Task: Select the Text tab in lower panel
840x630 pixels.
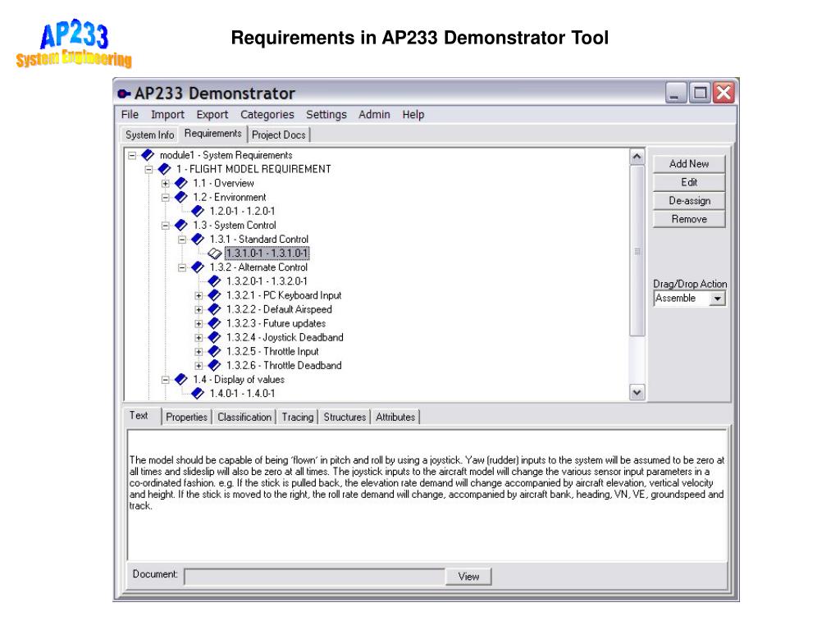Action: coord(141,416)
